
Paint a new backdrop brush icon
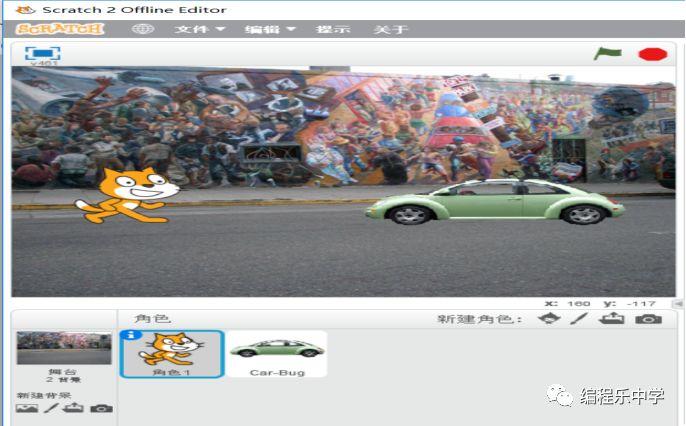coord(51,409)
